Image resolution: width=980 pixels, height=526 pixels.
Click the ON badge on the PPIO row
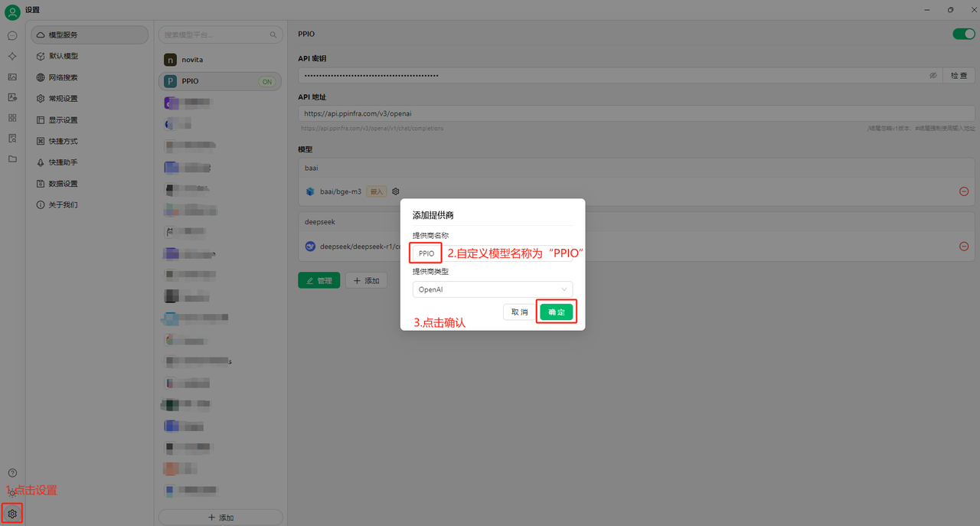[x=266, y=81]
